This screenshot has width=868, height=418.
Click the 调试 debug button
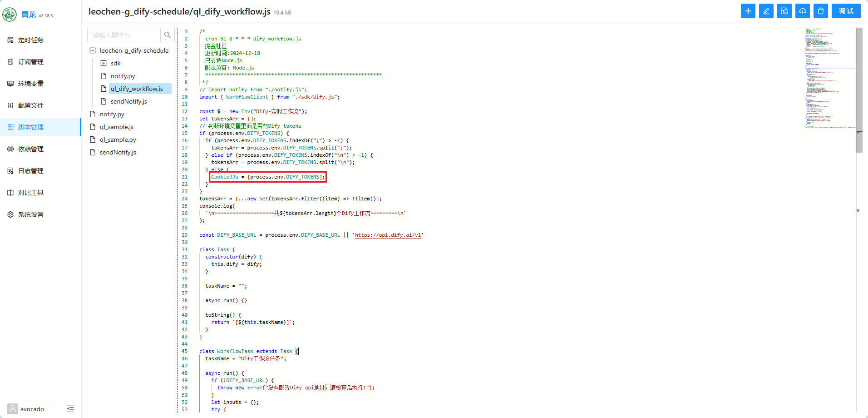tap(846, 11)
